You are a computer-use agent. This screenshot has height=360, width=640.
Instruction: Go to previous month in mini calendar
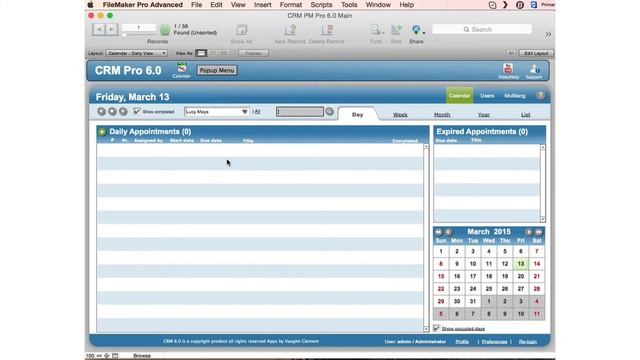pyautogui.click(x=448, y=232)
